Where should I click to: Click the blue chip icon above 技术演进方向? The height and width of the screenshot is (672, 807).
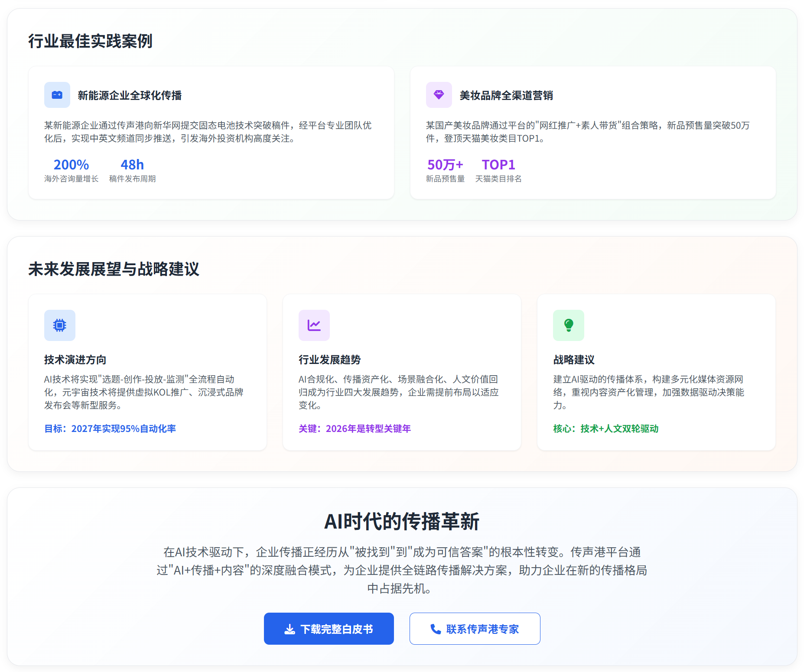tap(60, 325)
